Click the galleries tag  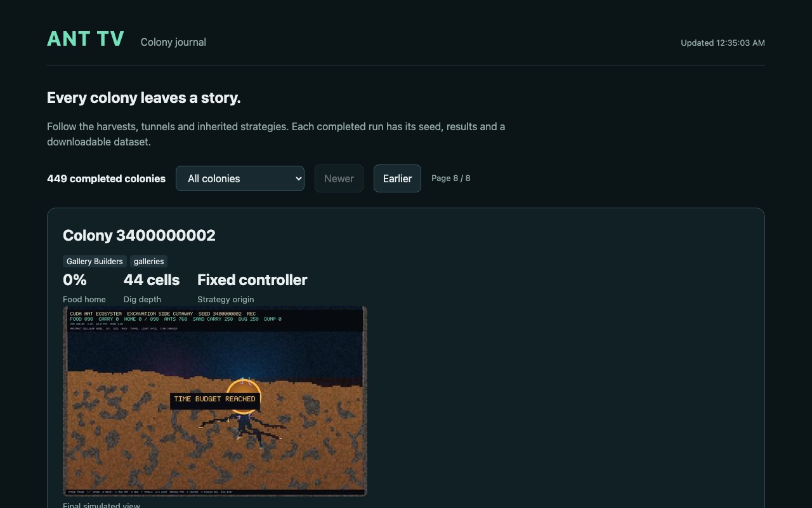click(148, 261)
